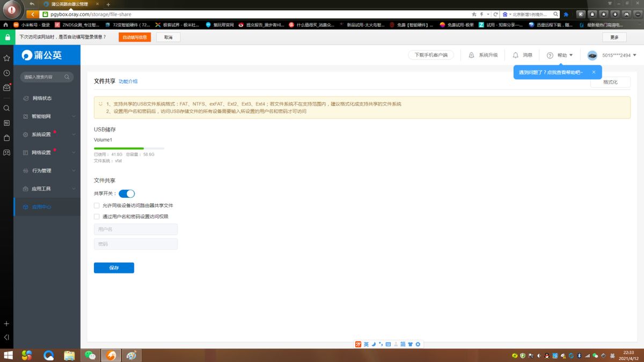
Task: Click the Volume1 storage usage bar
Action: click(x=129, y=148)
